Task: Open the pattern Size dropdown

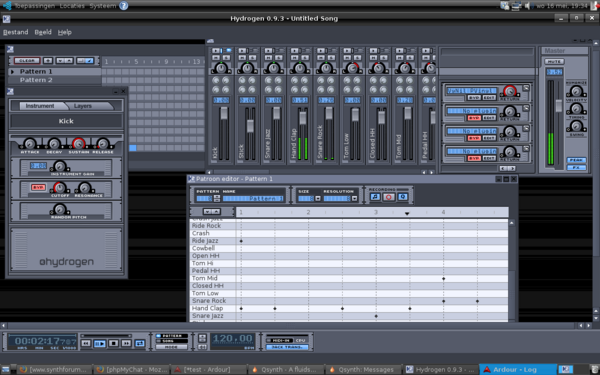Action: tap(318, 199)
